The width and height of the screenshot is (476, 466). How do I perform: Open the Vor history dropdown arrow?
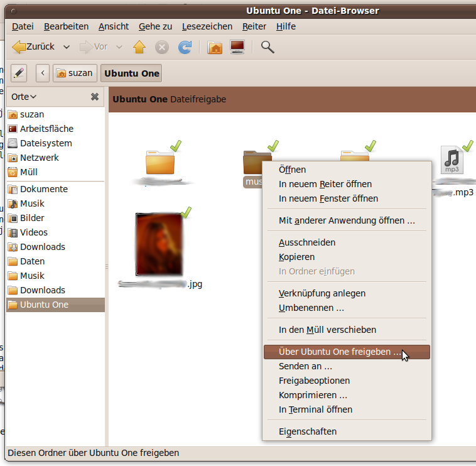[119, 47]
